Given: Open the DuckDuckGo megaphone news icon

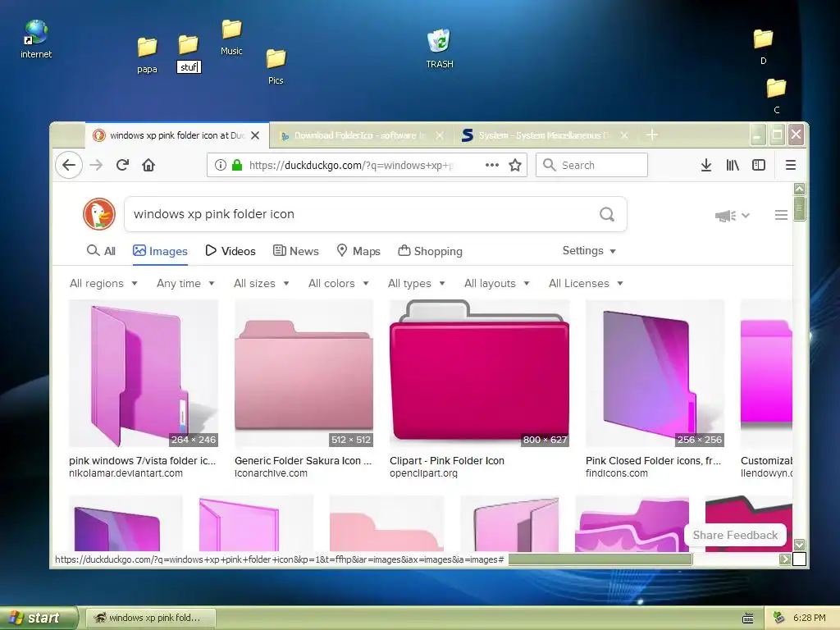Looking at the screenshot, I should [725, 216].
